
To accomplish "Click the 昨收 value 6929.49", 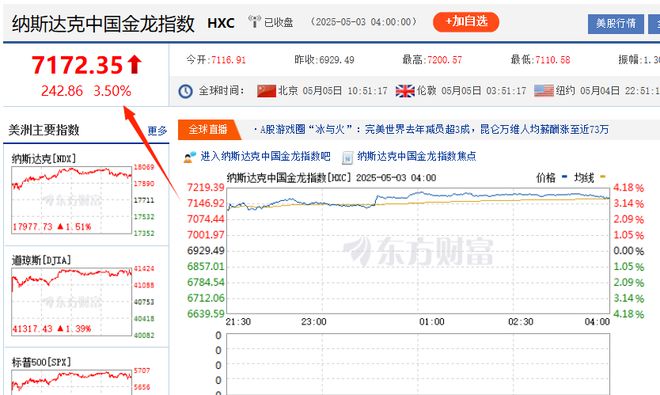I will 336,60.
